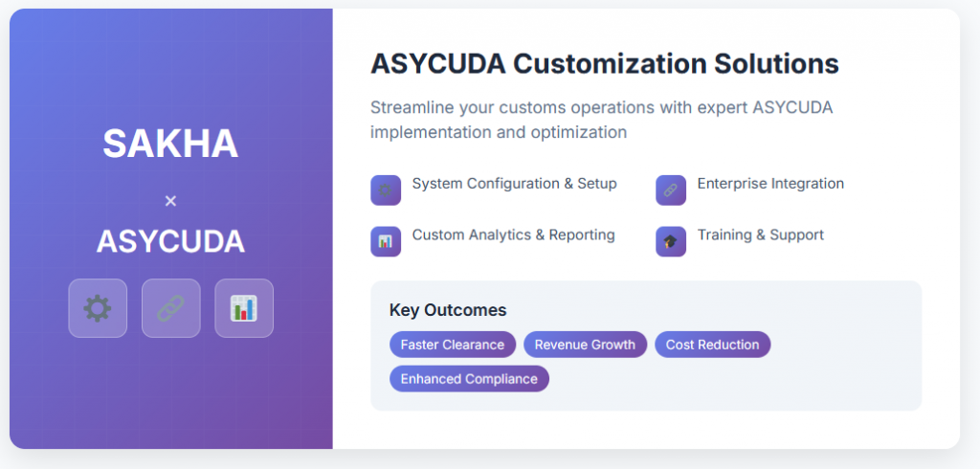Click the × symbol between SAKHA and ASYCUDA
This screenshot has height=469, width=980.
[170, 201]
